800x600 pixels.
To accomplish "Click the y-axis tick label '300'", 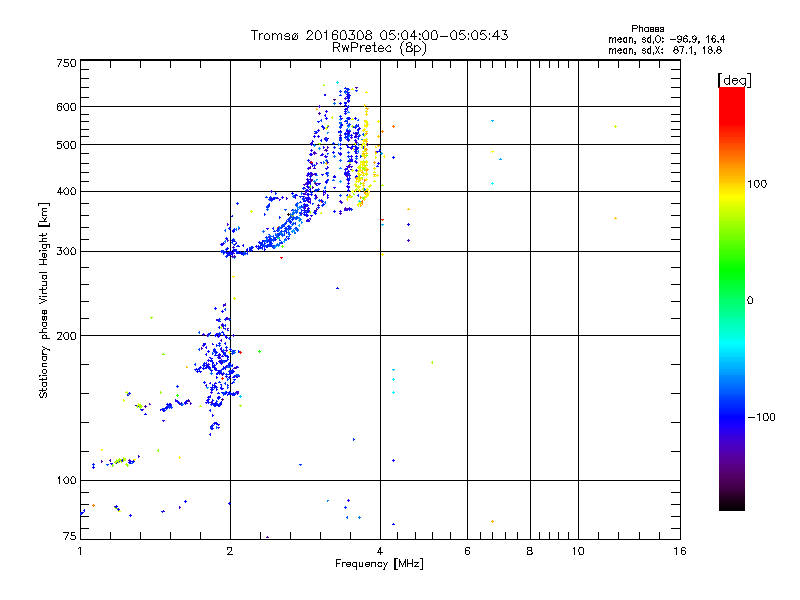I will (x=67, y=251).
